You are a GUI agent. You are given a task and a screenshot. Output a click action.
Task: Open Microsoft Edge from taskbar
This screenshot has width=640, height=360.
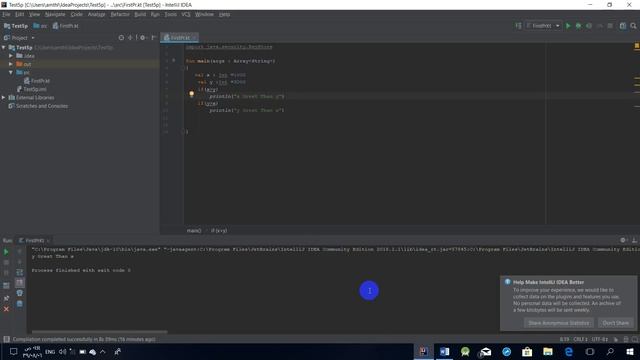tap(569, 351)
